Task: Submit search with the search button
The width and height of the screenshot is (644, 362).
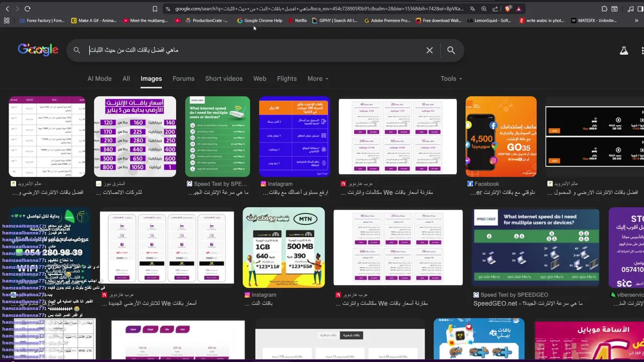Action: coord(451,50)
